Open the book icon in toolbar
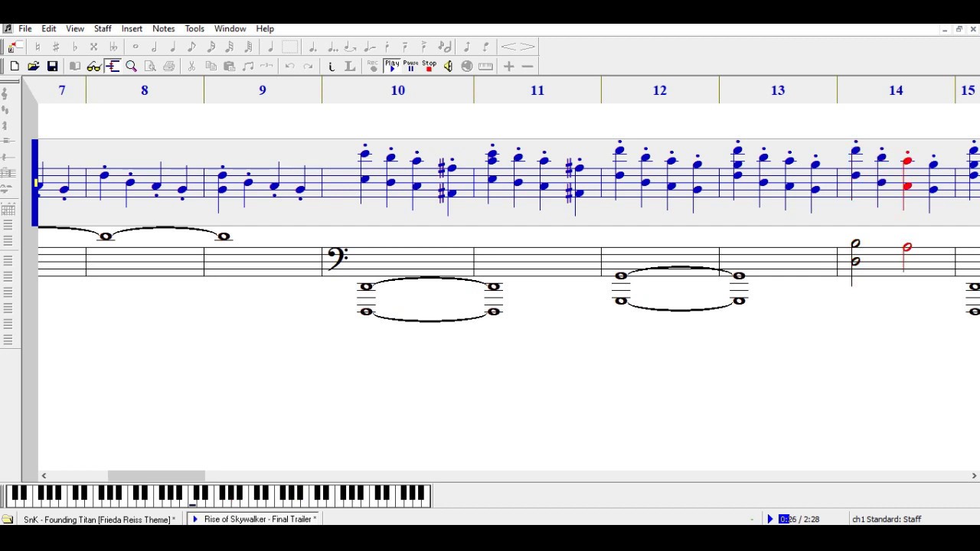This screenshot has width=980, height=551. point(75,67)
